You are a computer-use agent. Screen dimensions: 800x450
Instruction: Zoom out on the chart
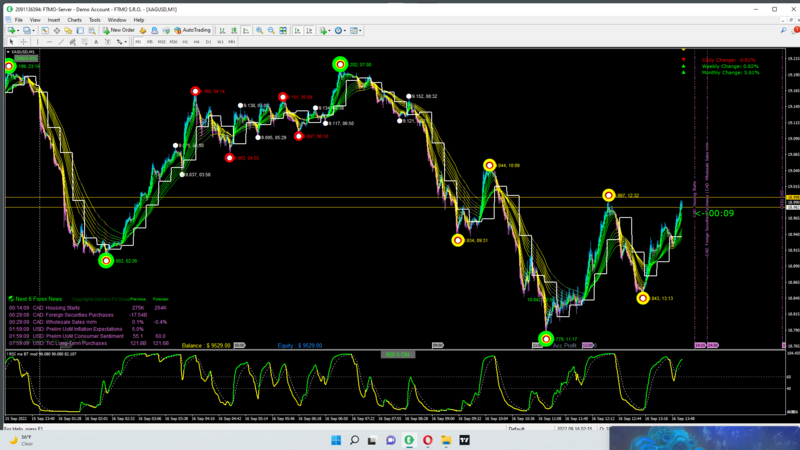pos(271,31)
